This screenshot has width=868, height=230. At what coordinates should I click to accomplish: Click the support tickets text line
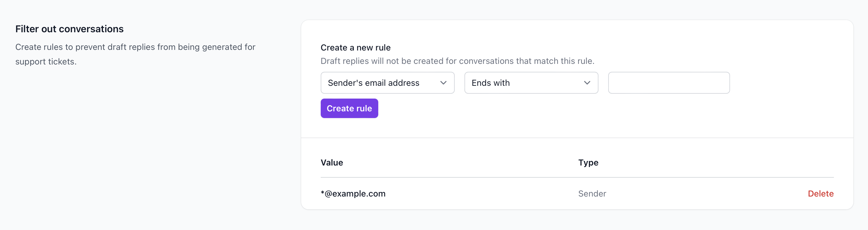[x=46, y=62]
